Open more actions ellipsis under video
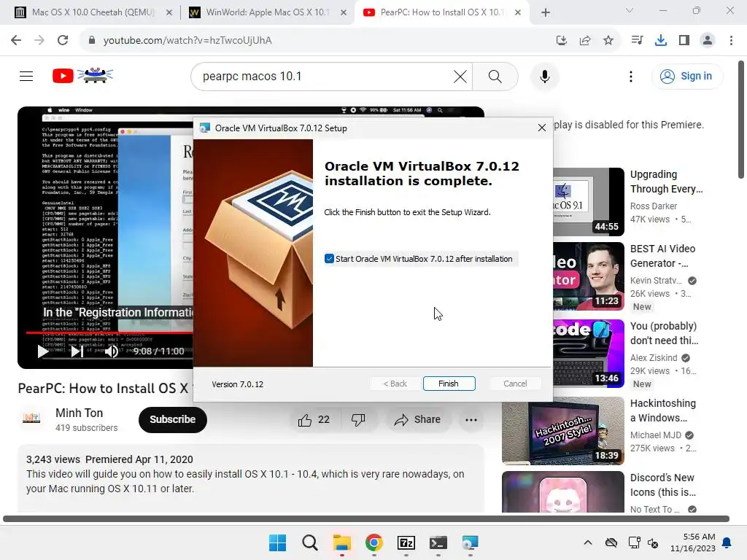 [x=471, y=419]
